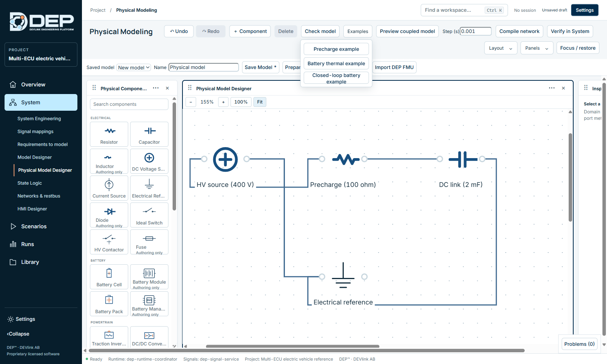Click Verify in System
The height and width of the screenshot is (364, 607).
coord(570,31)
